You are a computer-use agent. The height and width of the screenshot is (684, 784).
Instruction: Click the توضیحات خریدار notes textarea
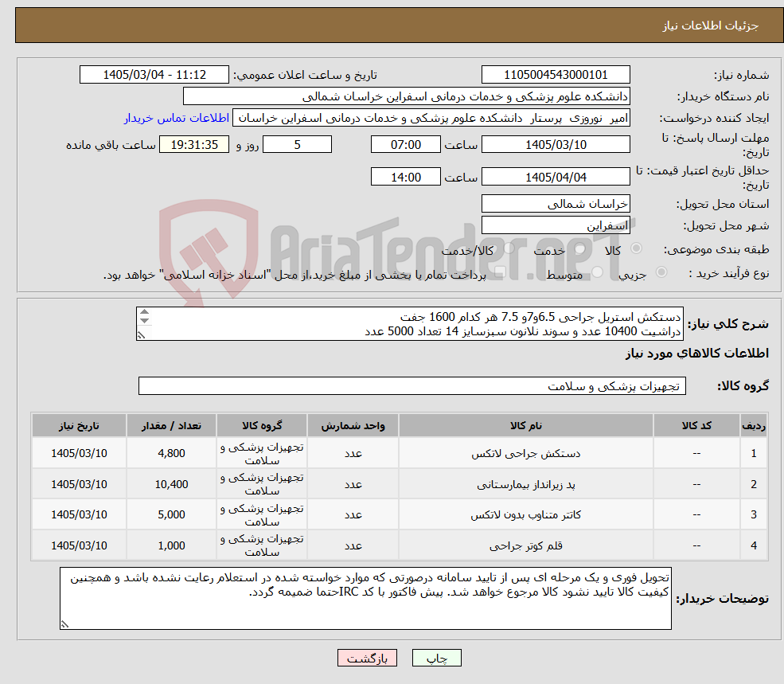[365, 599]
